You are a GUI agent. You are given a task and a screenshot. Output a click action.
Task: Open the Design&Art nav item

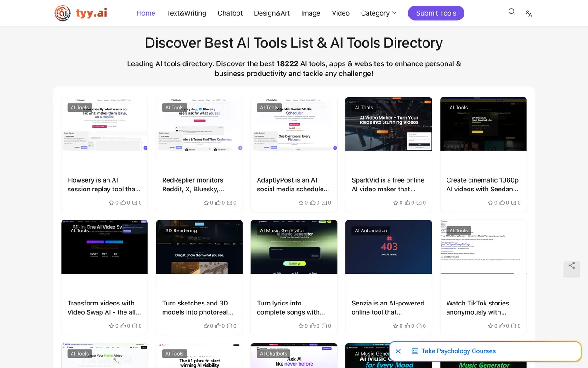pyautogui.click(x=272, y=13)
